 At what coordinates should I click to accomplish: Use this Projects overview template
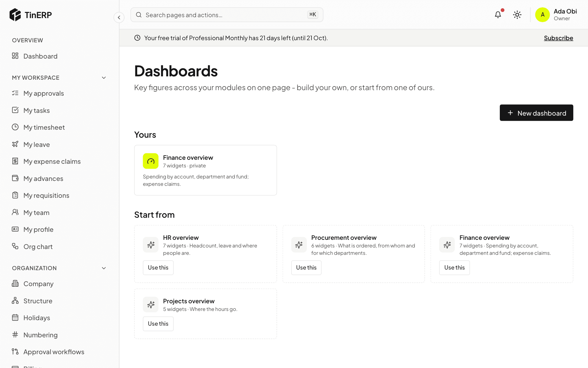click(x=158, y=324)
